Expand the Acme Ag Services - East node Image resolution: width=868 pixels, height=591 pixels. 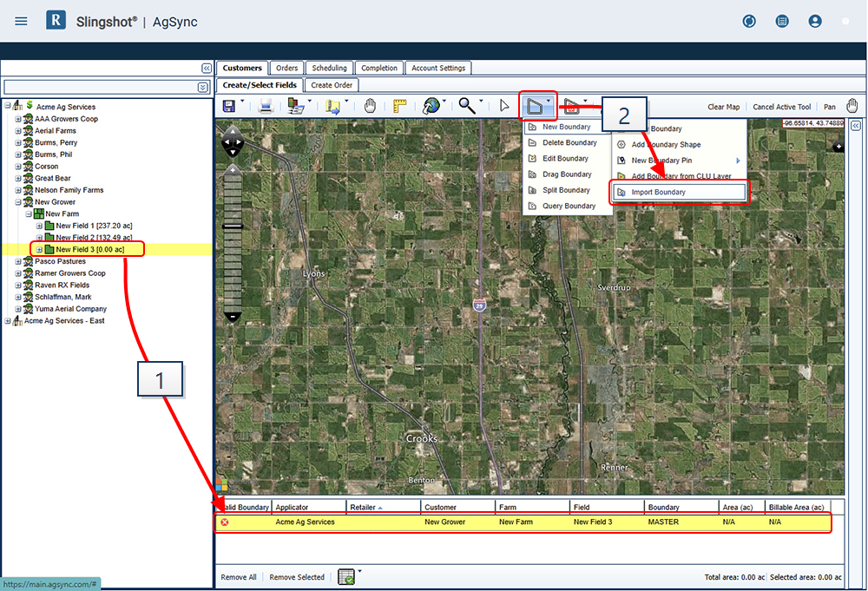(x=7, y=321)
